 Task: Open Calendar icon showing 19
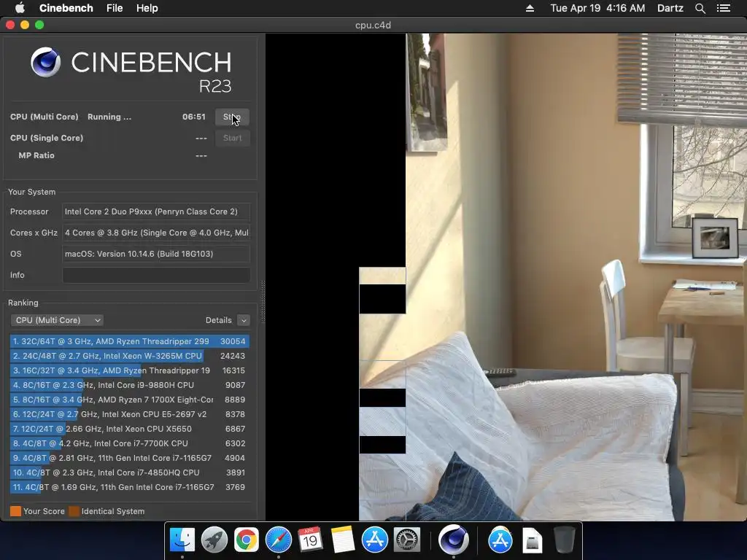[310, 540]
